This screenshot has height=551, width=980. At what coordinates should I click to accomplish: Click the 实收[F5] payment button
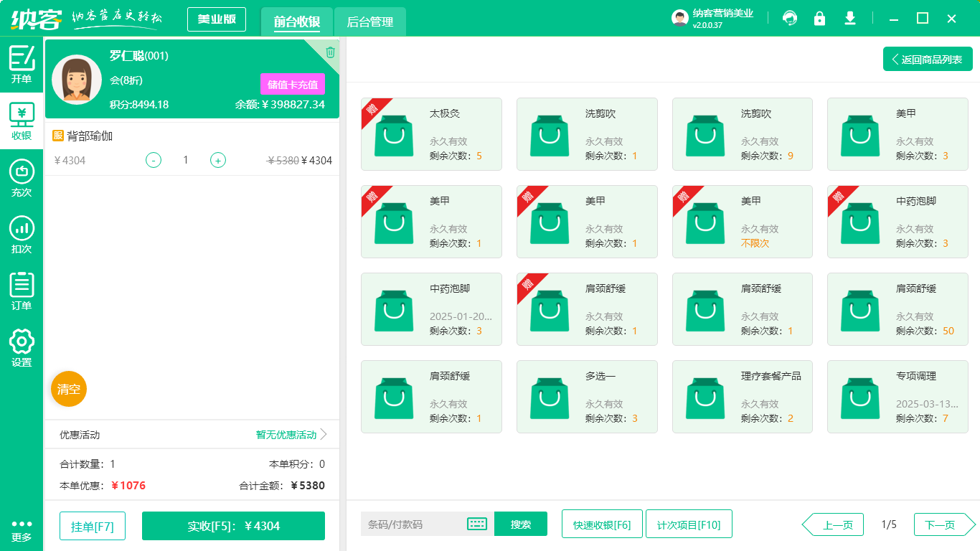(233, 525)
